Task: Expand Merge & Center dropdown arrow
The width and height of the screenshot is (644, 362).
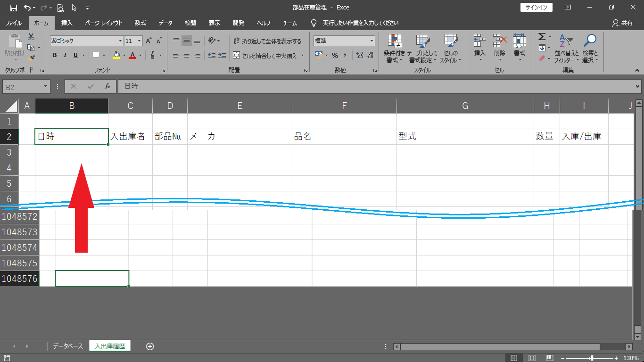Action: point(302,56)
